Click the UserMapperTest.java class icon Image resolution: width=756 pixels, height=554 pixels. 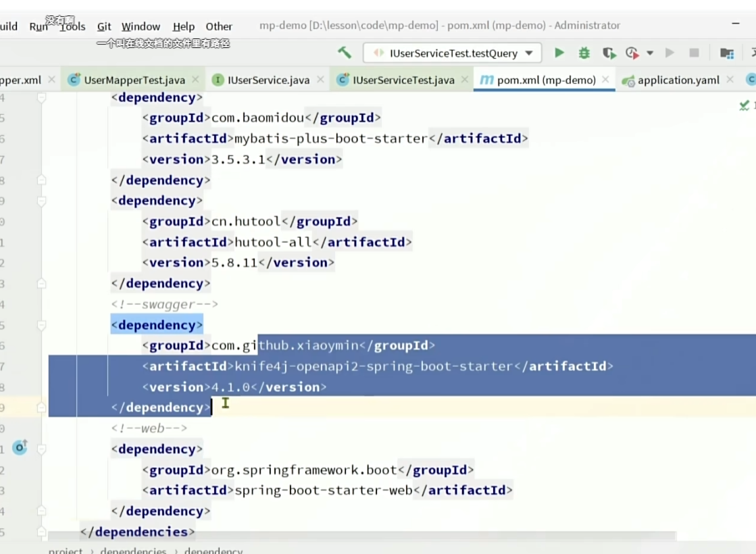click(x=74, y=80)
